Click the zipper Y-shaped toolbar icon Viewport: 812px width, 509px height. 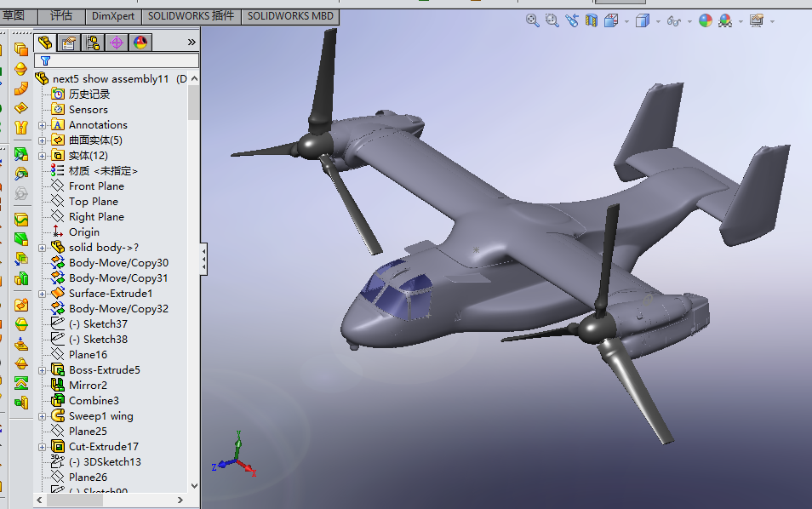point(20,127)
